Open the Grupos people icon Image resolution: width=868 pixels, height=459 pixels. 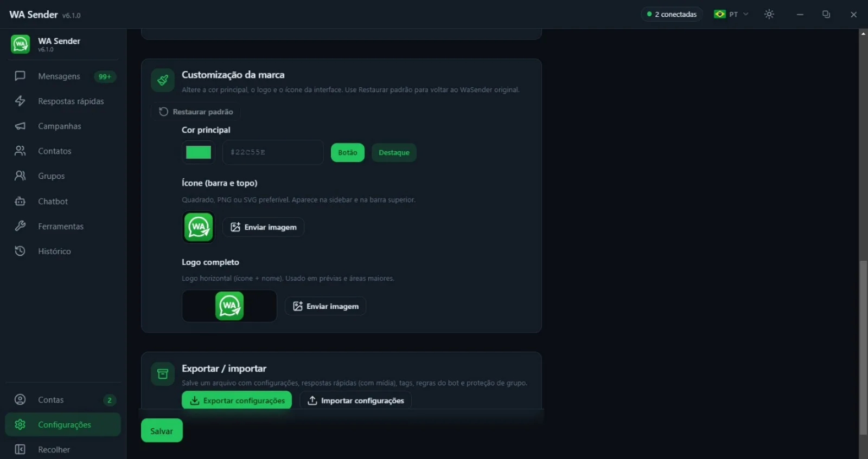20,176
